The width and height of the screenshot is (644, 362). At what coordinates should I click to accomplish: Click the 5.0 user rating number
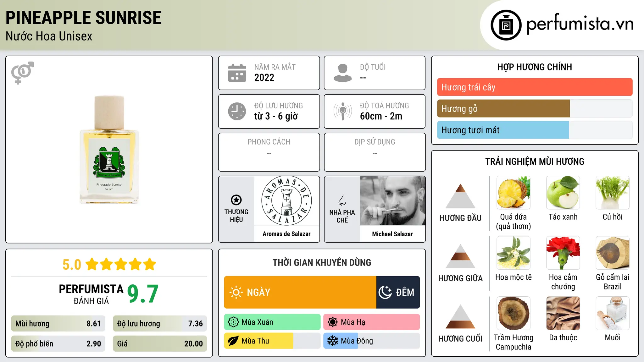click(72, 265)
